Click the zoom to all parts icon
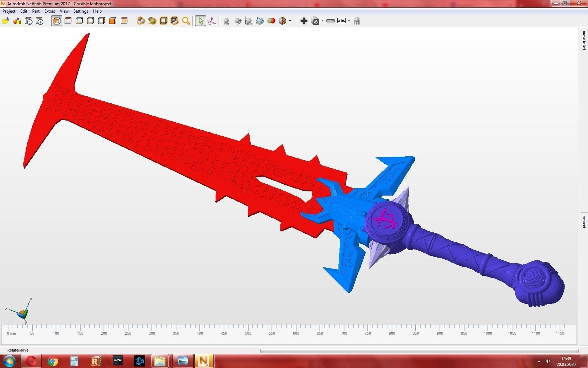This screenshot has width=588, height=368. click(141, 21)
